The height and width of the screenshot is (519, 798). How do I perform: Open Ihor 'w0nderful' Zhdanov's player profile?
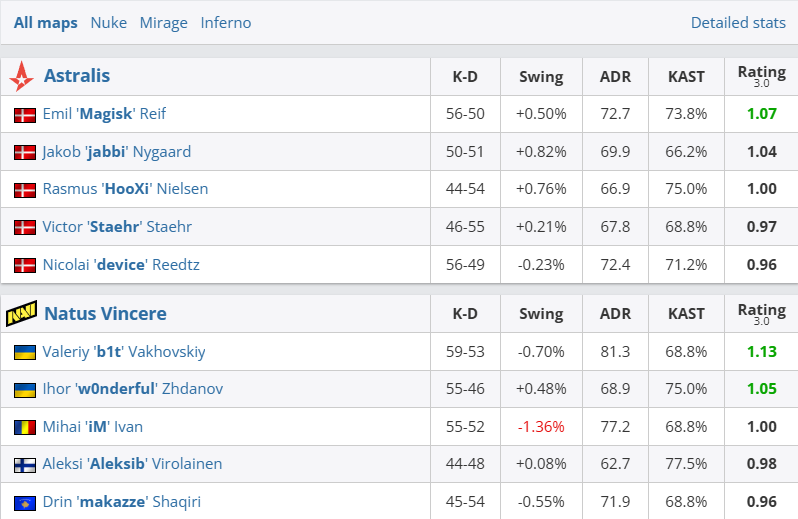pyautogui.click(x=132, y=389)
